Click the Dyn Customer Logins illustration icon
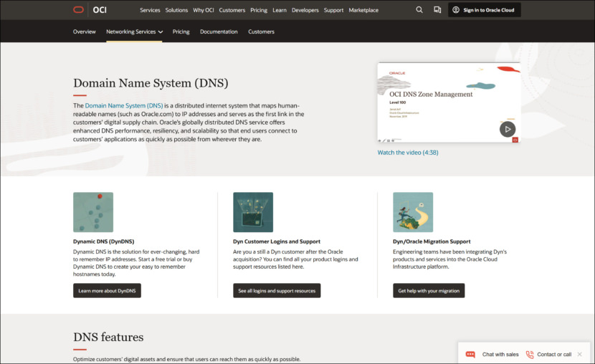 click(253, 212)
